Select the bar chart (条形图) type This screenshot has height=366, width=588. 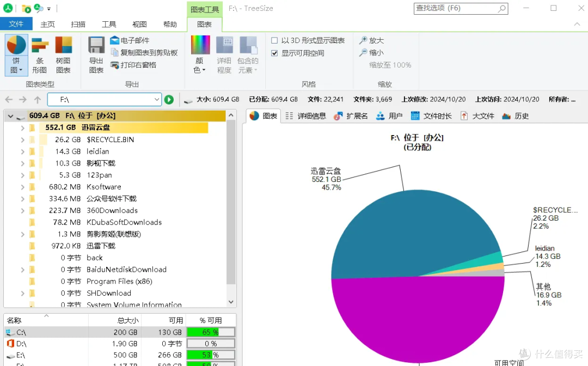(x=39, y=55)
